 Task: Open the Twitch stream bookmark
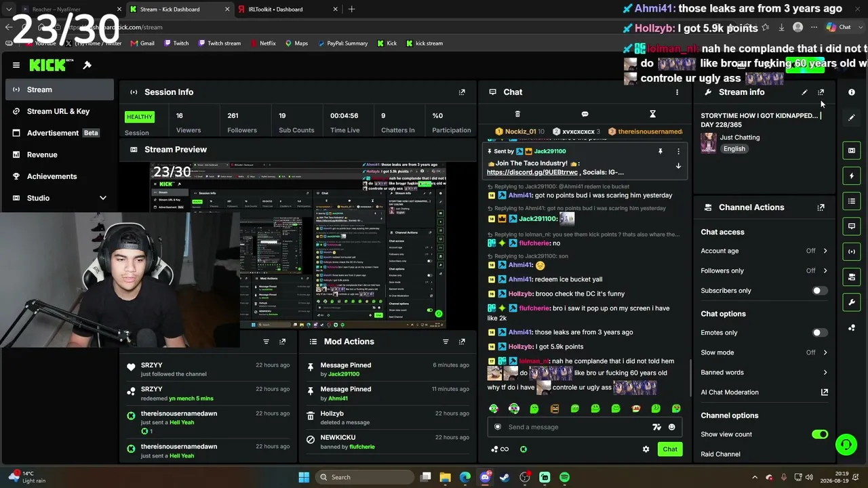[219, 43]
